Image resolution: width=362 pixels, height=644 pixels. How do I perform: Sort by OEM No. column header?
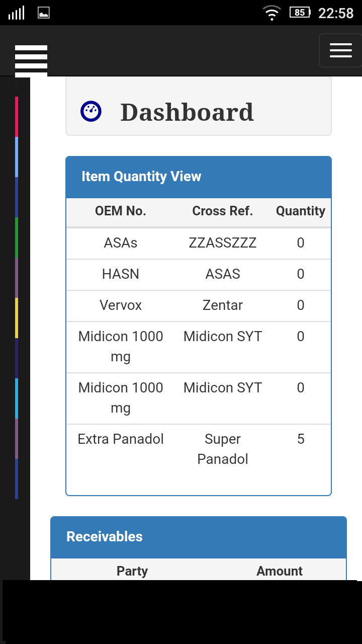(x=121, y=211)
